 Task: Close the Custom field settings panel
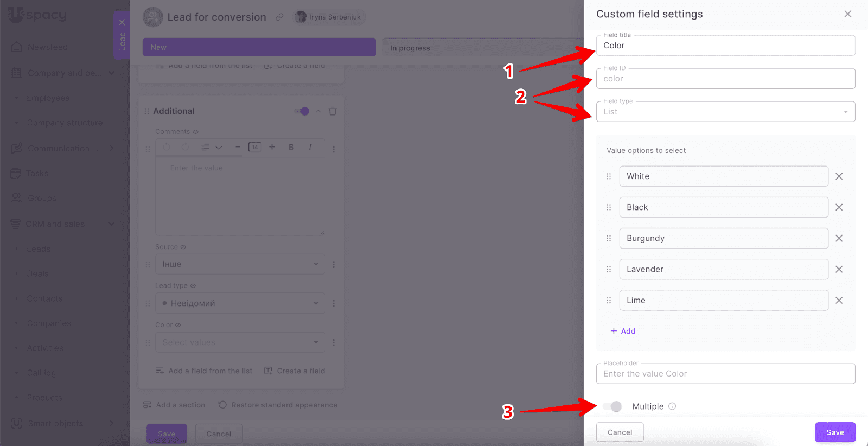click(x=847, y=14)
